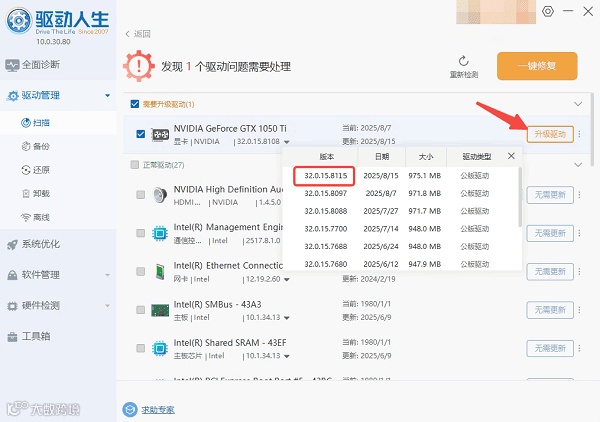Viewport: 600px width, 422px height.
Task: Click the Intel Ethernet Connection network card icon
Action: coord(160,272)
